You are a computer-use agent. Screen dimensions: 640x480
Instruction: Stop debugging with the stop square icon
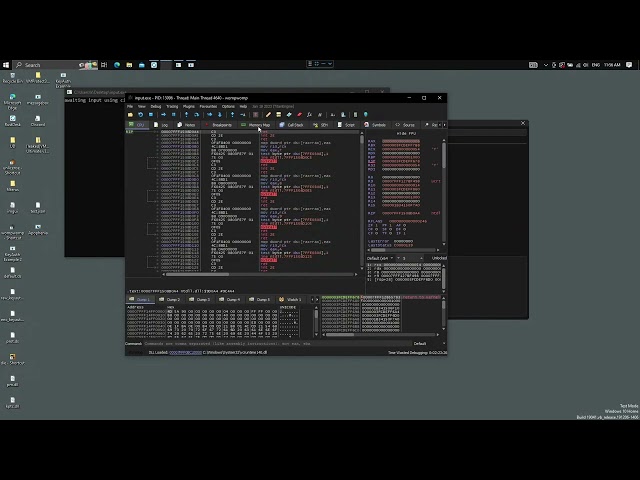pyautogui.click(x=151, y=115)
